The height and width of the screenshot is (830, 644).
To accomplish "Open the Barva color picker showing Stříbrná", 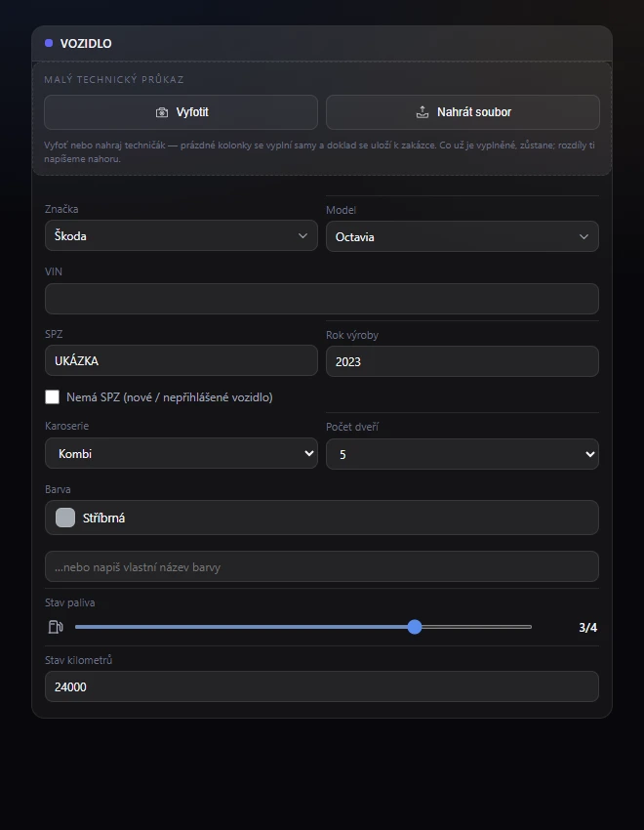I will pos(321,518).
